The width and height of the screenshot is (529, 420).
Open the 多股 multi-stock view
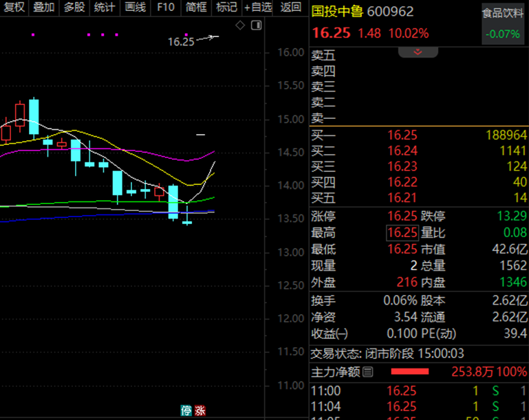click(x=74, y=8)
